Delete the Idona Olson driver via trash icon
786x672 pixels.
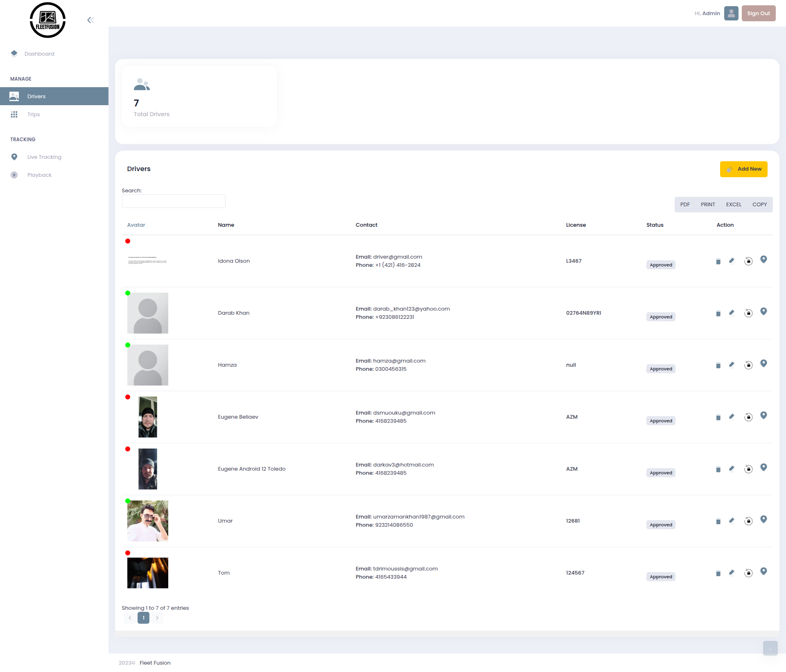(x=718, y=262)
